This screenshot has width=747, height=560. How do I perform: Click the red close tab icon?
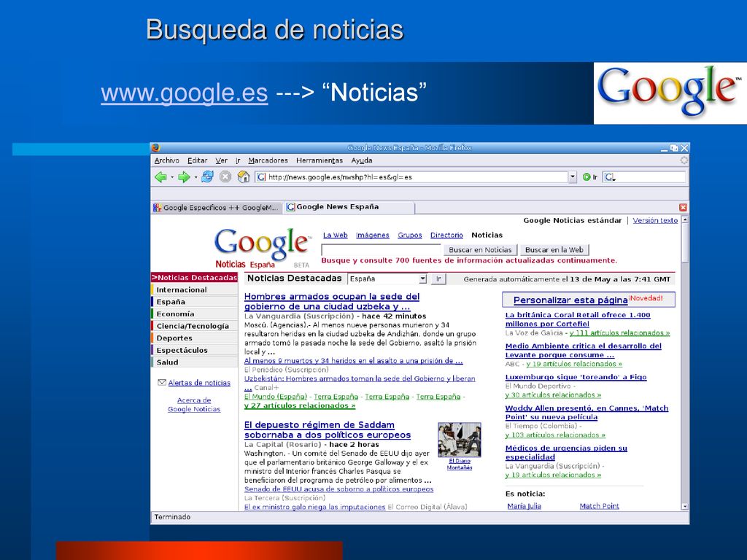click(683, 207)
